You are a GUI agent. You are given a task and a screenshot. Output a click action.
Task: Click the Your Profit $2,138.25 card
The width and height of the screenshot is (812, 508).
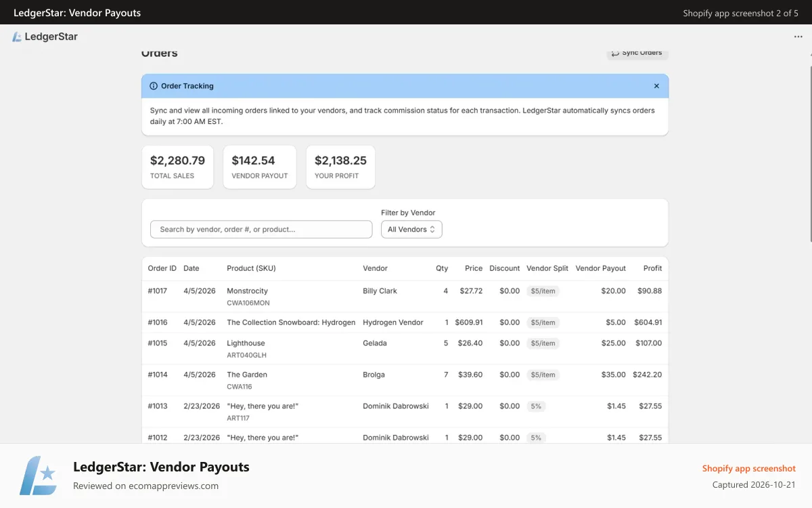340,167
